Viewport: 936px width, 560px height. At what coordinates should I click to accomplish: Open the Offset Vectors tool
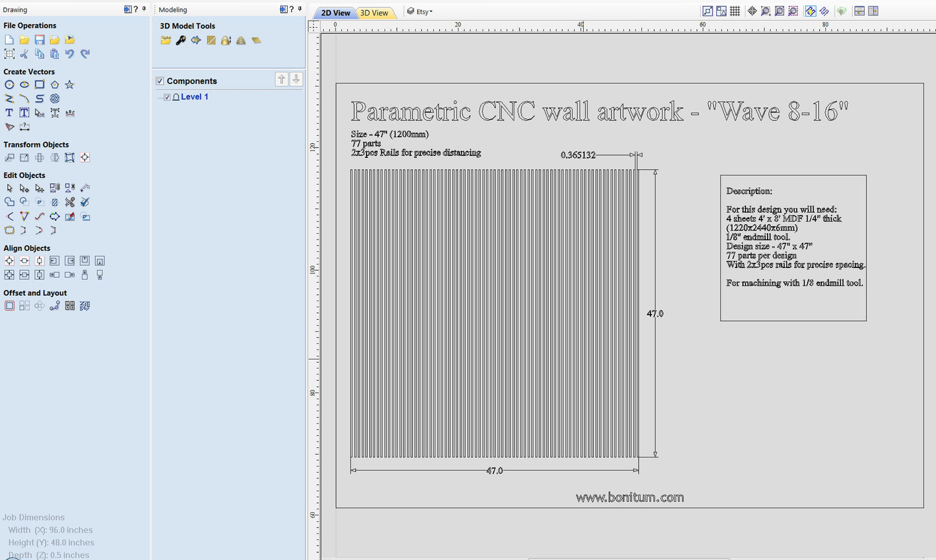(x=9, y=305)
